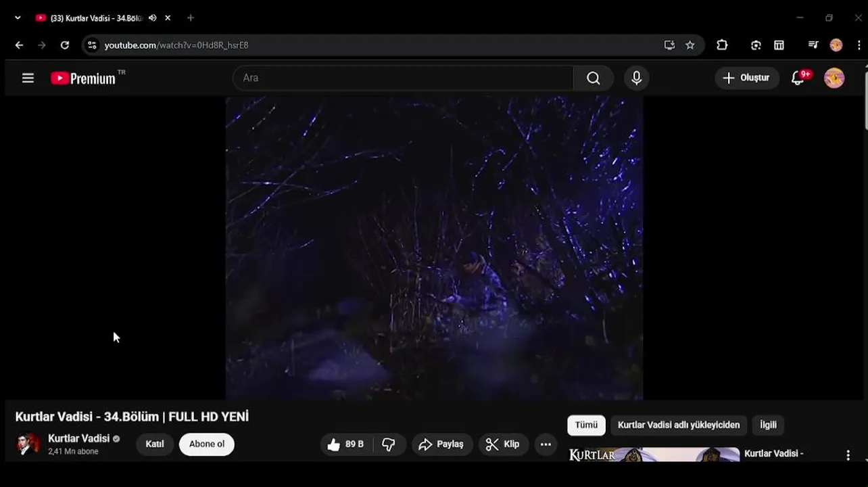Image resolution: width=868 pixels, height=487 pixels.
Task: Create a clip with Klip button
Action: (504, 444)
